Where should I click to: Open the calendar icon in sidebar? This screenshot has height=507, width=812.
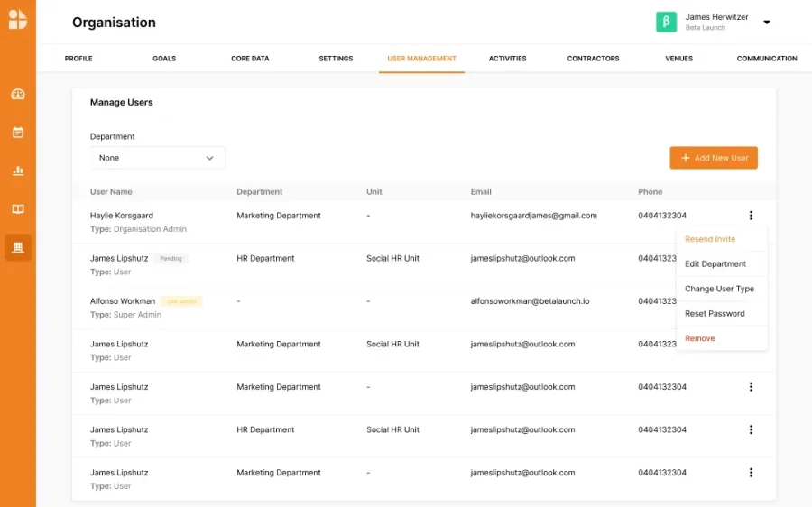tap(18, 133)
